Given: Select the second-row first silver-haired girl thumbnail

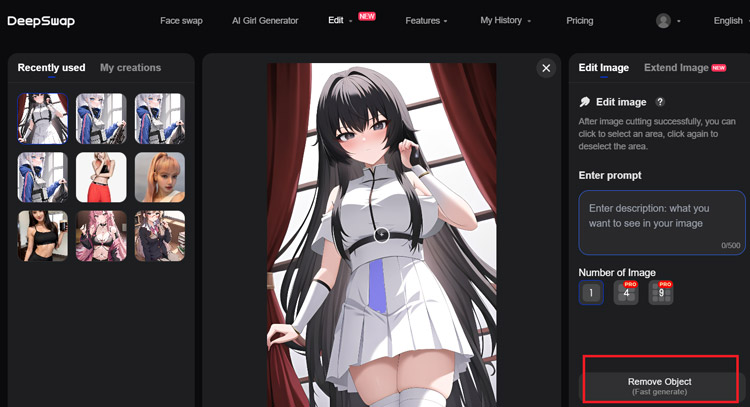Looking at the screenshot, I should pos(43,177).
